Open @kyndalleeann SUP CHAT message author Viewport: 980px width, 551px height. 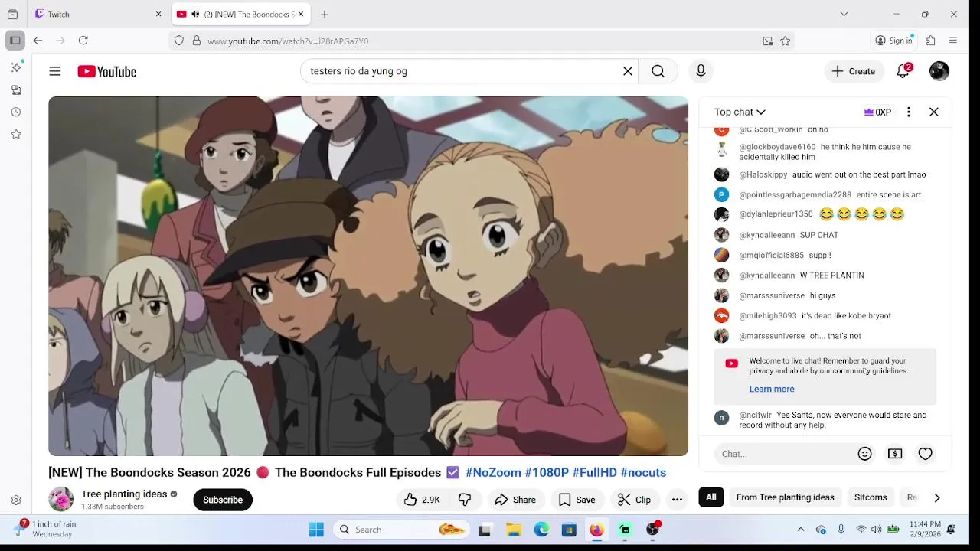[766, 235]
